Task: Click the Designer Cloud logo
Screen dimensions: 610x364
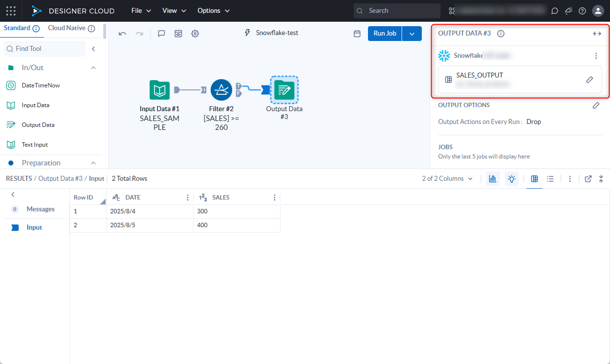Action: pos(73,10)
